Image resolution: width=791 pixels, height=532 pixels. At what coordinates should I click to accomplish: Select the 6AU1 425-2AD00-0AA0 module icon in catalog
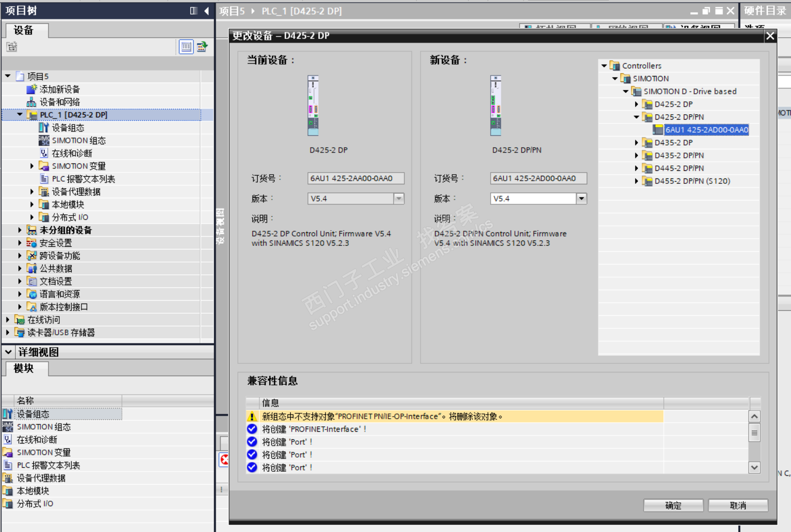658,130
